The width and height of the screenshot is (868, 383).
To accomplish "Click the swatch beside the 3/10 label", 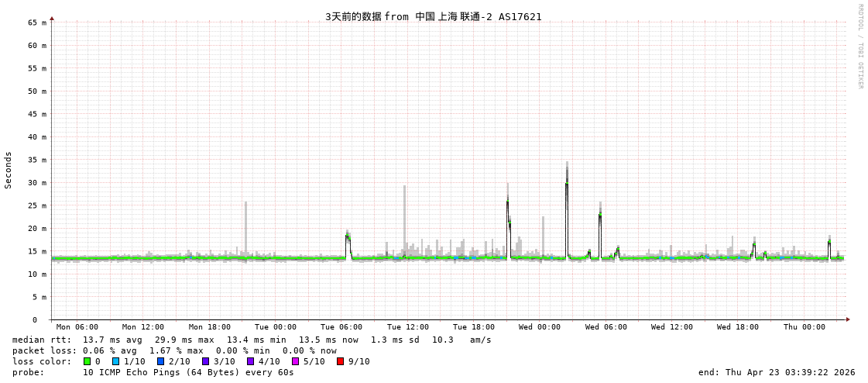I will pyautogui.click(x=206, y=361).
